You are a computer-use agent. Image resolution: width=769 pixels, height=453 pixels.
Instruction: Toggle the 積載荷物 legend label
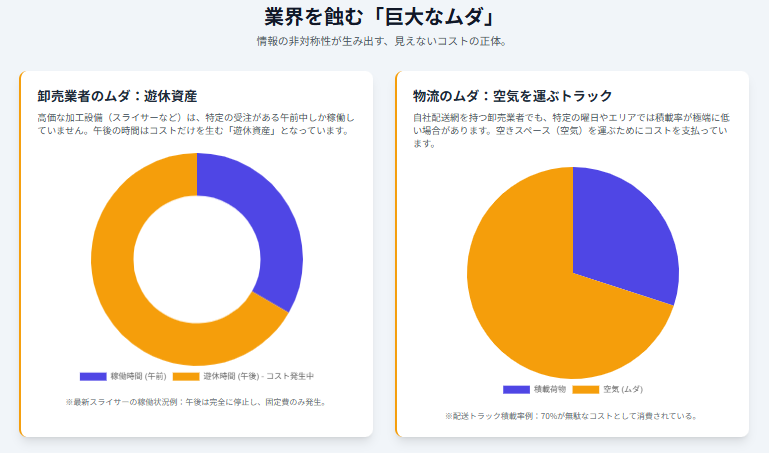[550, 389]
